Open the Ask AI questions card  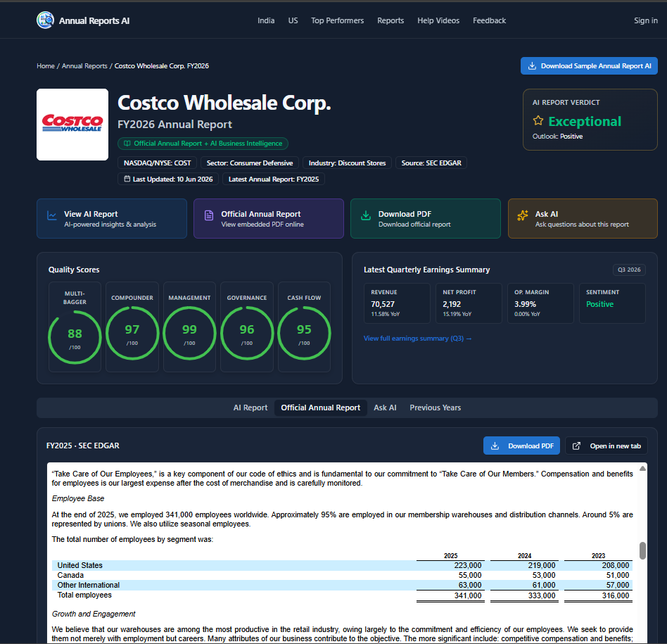[583, 218]
